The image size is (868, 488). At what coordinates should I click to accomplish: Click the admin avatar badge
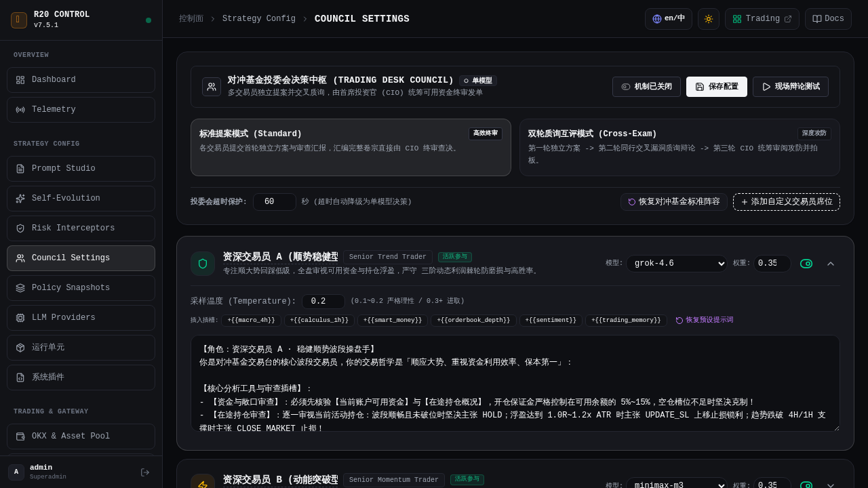pyautogui.click(x=16, y=472)
